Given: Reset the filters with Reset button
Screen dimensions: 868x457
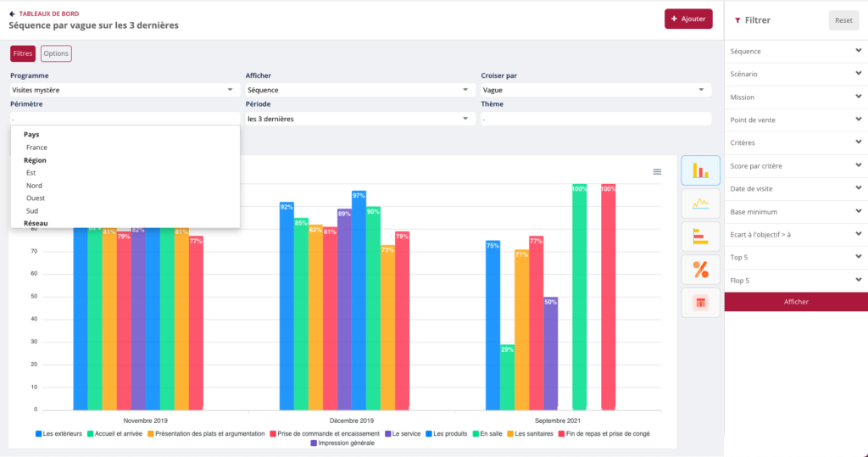Looking at the screenshot, I should [x=843, y=20].
